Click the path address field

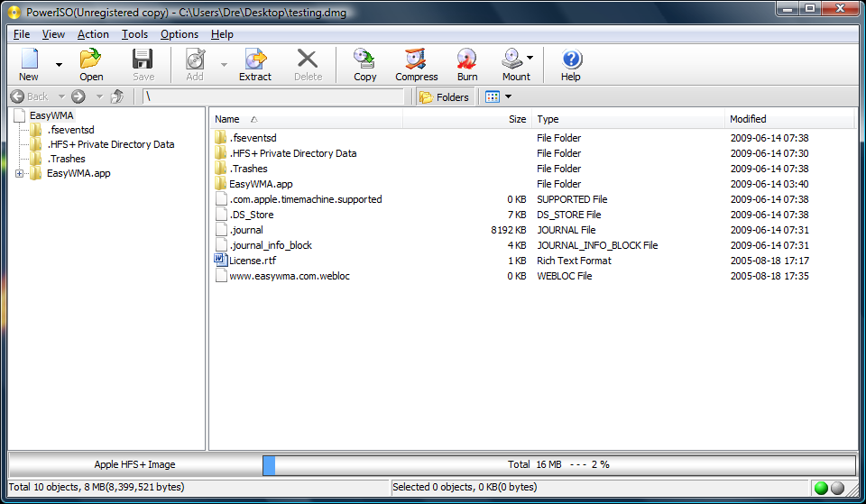coord(273,96)
